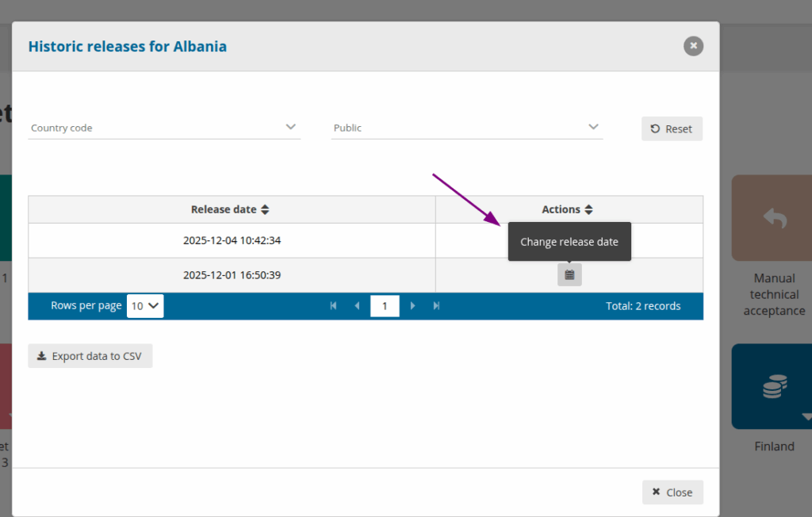Open the Finland tile
Screen dimensions: 812x517
click(773, 387)
